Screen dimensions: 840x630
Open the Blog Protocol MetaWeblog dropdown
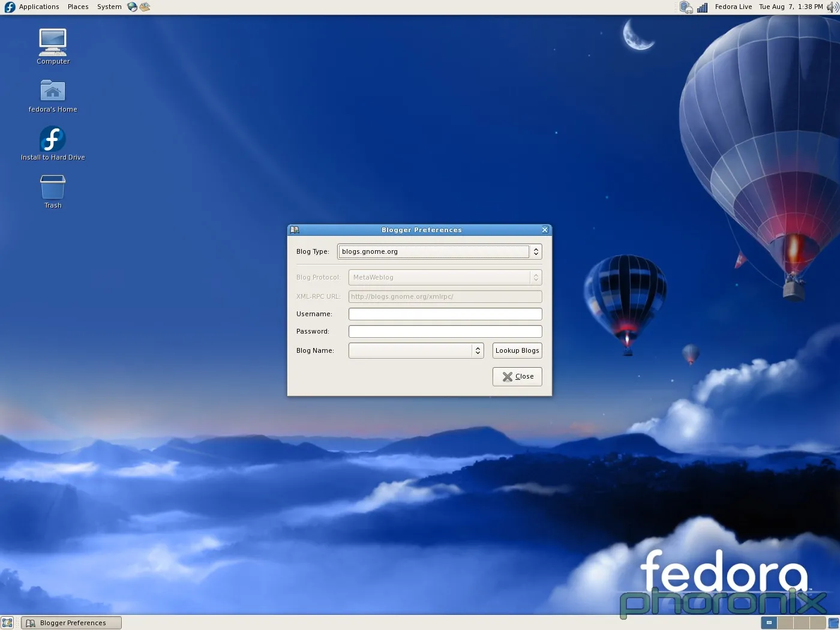coord(445,277)
